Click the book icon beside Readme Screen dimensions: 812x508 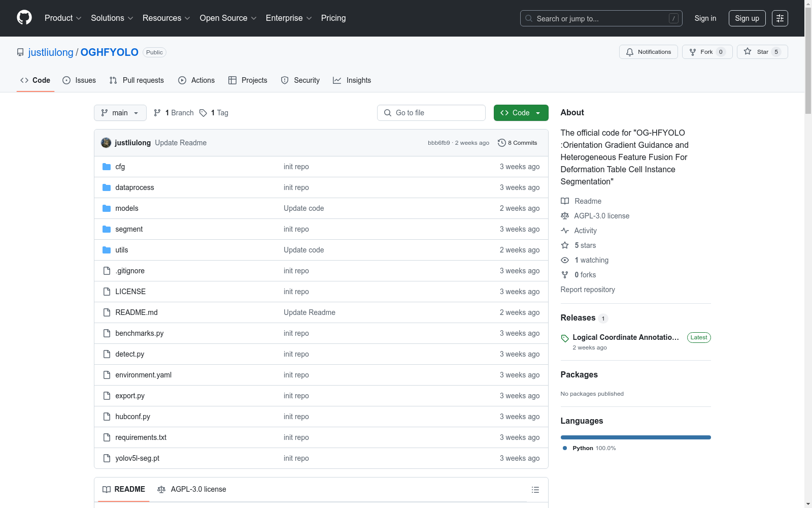(565, 201)
